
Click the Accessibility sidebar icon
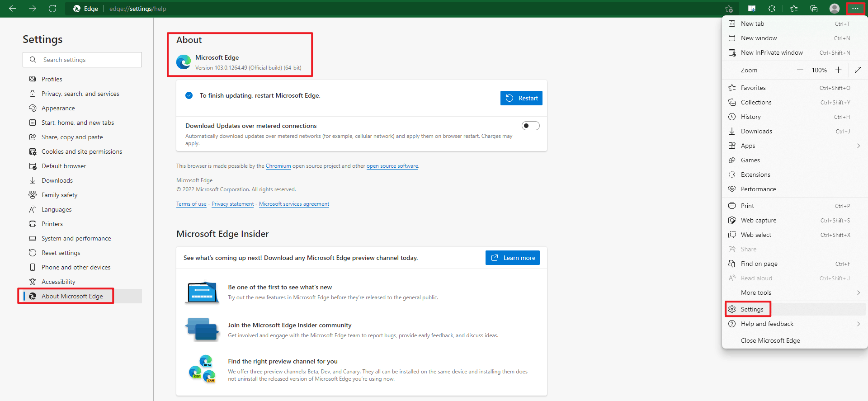click(33, 282)
